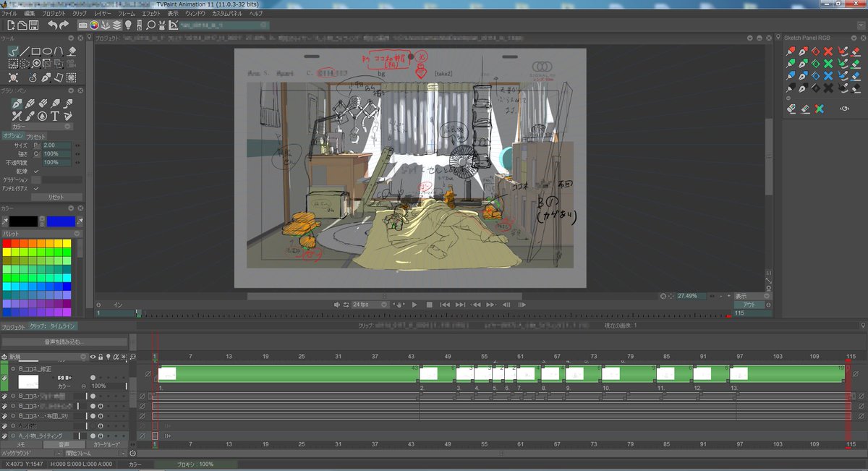Click the play button in playback controls

click(x=414, y=305)
